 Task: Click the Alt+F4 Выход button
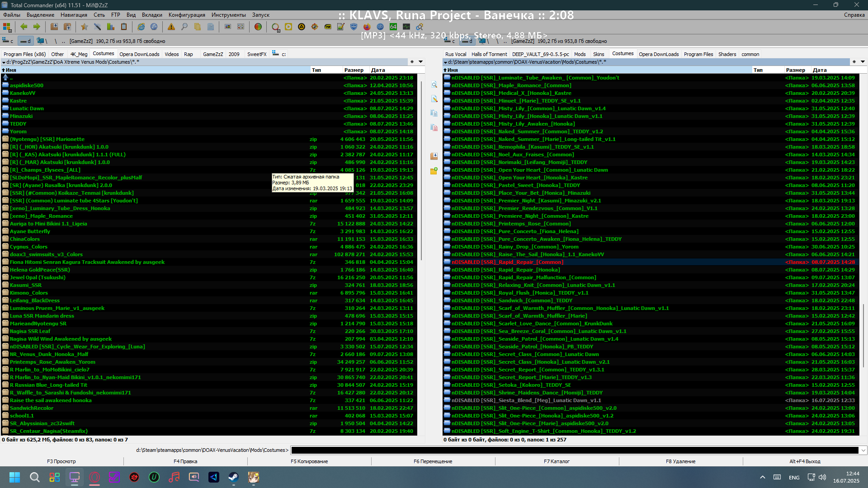(x=805, y=461)
